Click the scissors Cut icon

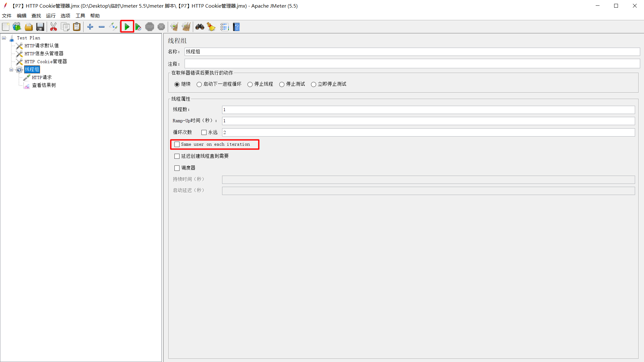pos(53,27)
